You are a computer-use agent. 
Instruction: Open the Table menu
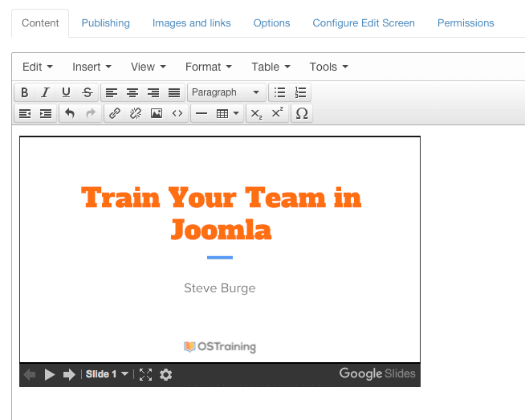[271, 67]
